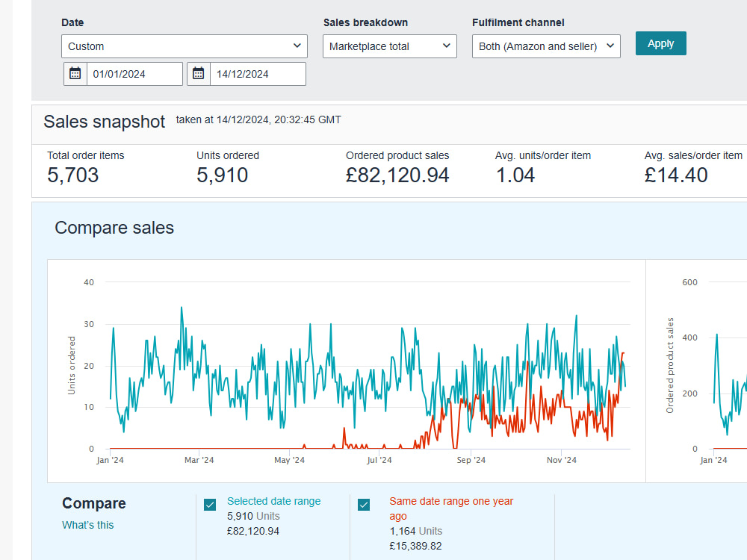Viewport: 747px width, 560px height.
Task: Click the May '24 axis label on units chart
Action: pyautogui.click(x=289, y=460)
